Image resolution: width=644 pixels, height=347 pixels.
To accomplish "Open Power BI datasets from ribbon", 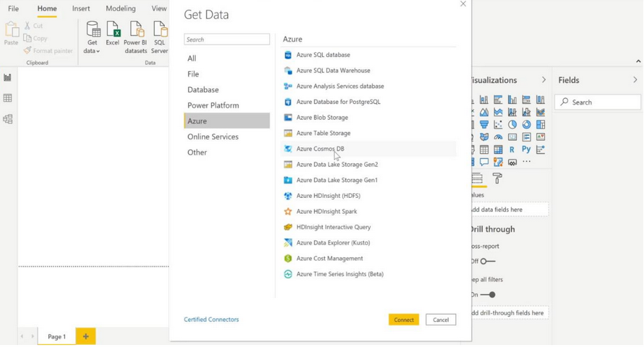I will pos(135,38).
